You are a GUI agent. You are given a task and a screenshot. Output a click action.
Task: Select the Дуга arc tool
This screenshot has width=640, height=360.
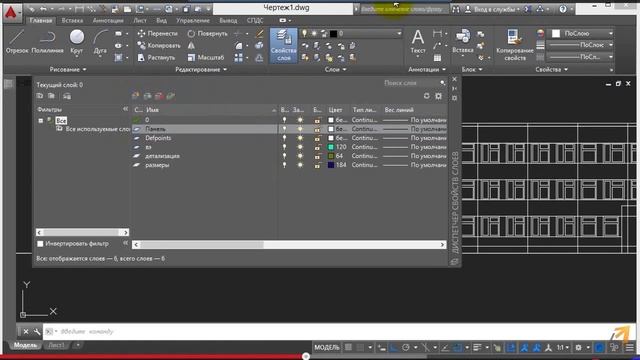pos(100,42)
